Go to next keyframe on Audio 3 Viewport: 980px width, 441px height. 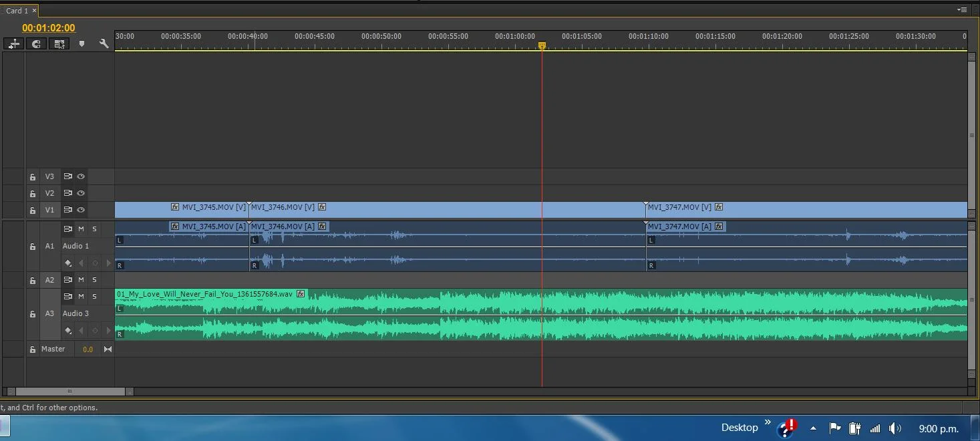coord(108,330)
